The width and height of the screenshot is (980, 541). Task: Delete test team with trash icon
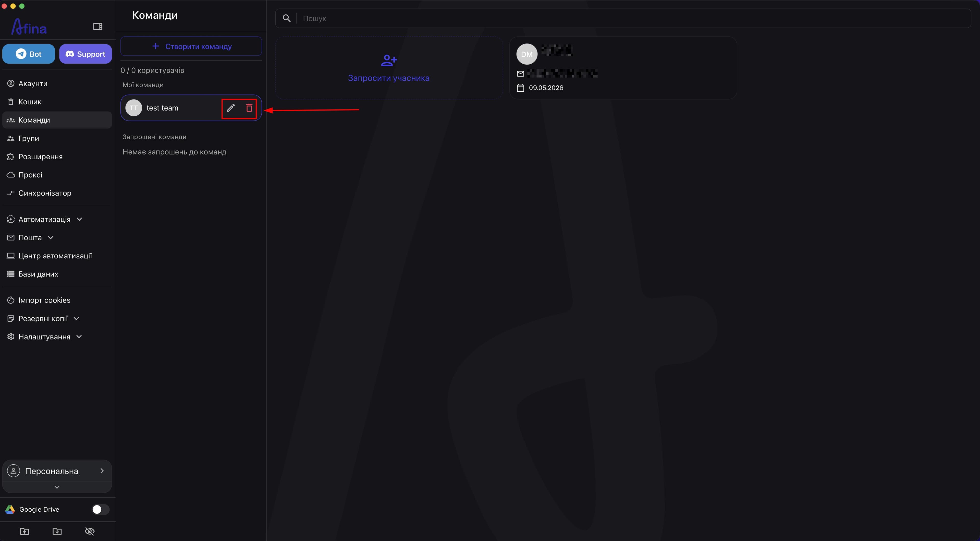249,108
